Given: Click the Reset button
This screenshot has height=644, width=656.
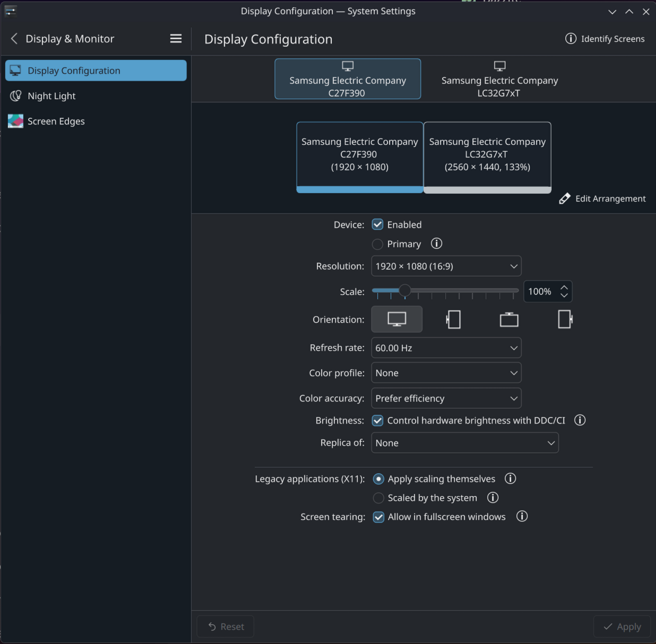Looking at the screenshot, I should 226,626.
